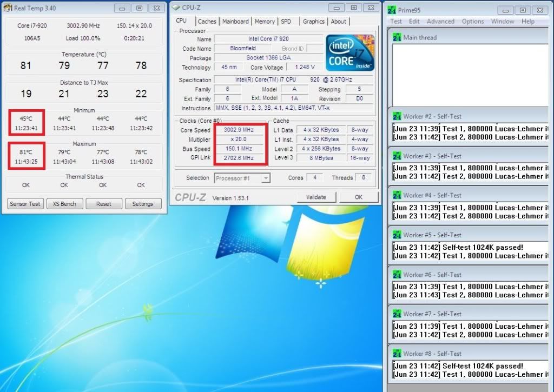Screen dimensions: 554x392
Task: Open the Graphics tab in CPU-Z
Action: coord(313,22)
